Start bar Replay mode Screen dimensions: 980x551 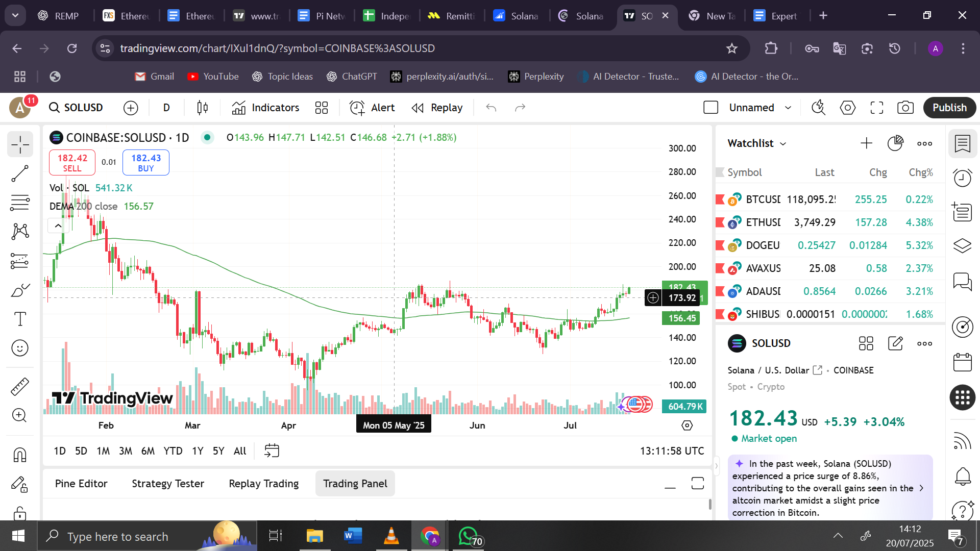437,108
